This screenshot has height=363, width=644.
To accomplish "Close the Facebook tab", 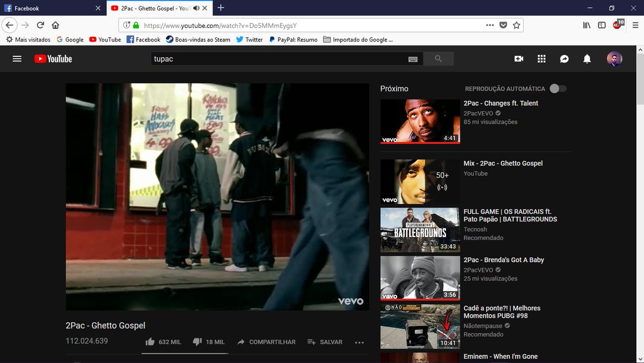I will click(98, 8).
